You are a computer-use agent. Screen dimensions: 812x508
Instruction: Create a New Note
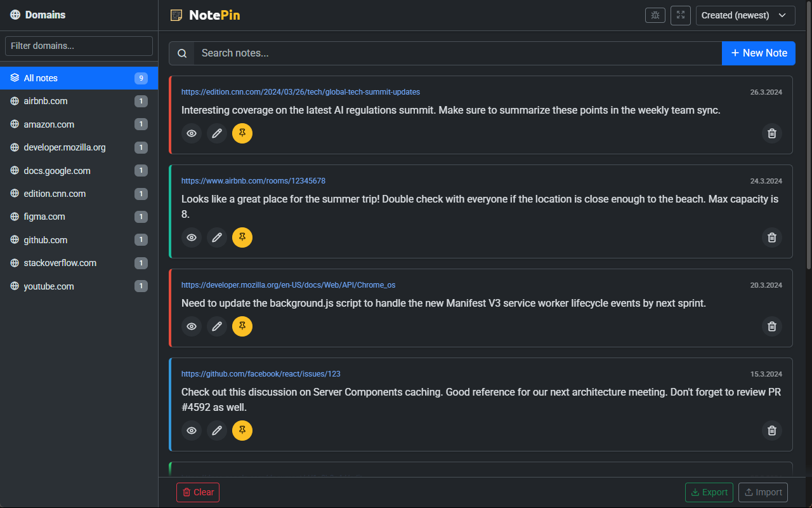[758, 53]
